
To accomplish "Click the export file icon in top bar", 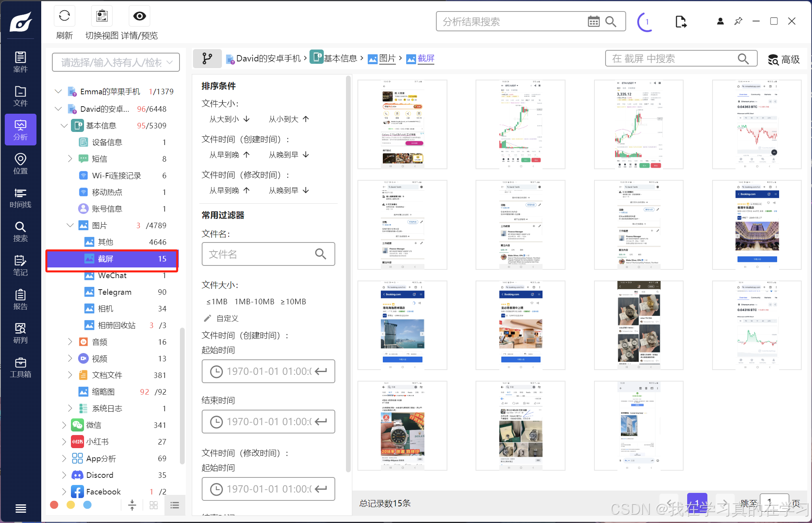I will [x=680, y=21].
